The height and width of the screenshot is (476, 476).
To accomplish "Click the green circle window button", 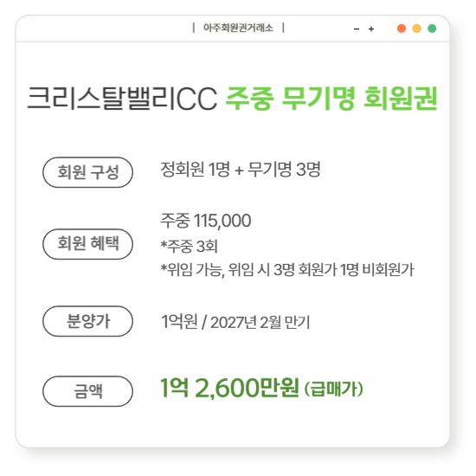I will (432, 29).
